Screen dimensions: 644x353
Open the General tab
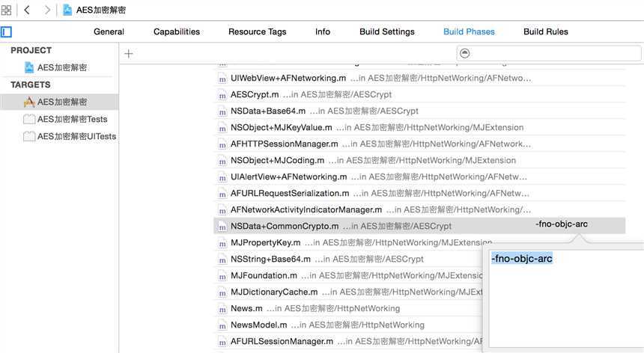[109, 31]
